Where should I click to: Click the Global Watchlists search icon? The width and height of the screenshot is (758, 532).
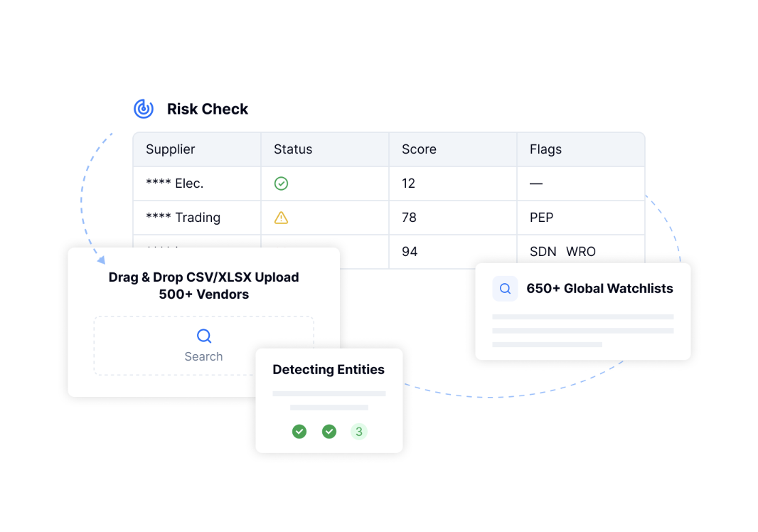click(505, 289)
